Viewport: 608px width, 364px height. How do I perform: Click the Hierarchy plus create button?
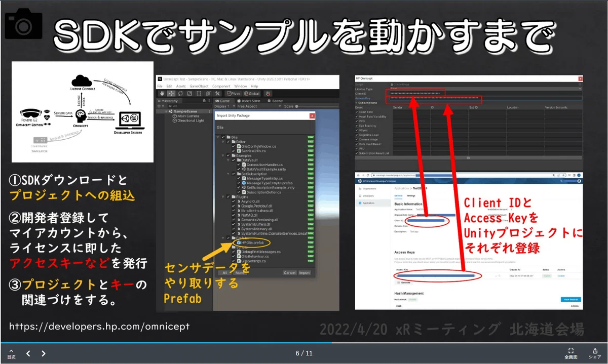160,106
